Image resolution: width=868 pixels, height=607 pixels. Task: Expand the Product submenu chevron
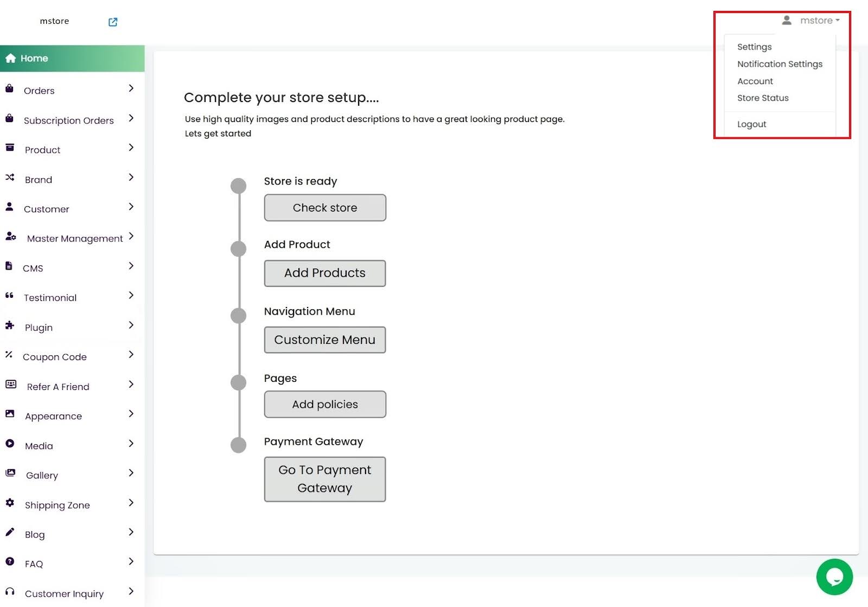(131, 148)
